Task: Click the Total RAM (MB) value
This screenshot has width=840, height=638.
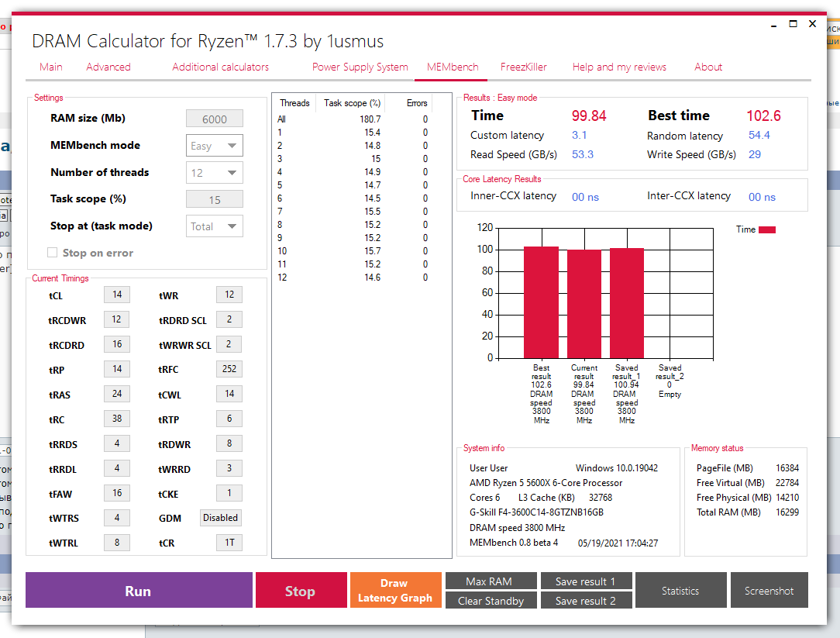Action: coord(787,512)
